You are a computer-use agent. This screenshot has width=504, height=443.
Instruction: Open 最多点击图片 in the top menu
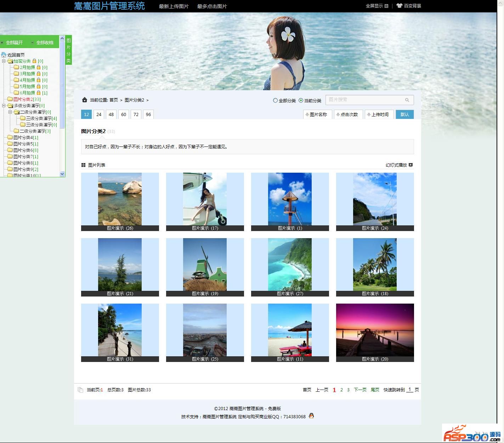(x=212, y=6)
